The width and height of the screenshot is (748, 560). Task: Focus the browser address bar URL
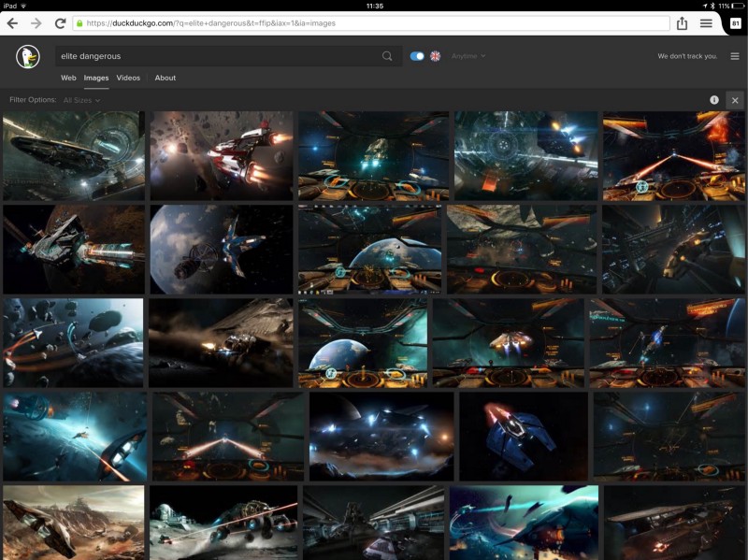click(x=370, y=23)
